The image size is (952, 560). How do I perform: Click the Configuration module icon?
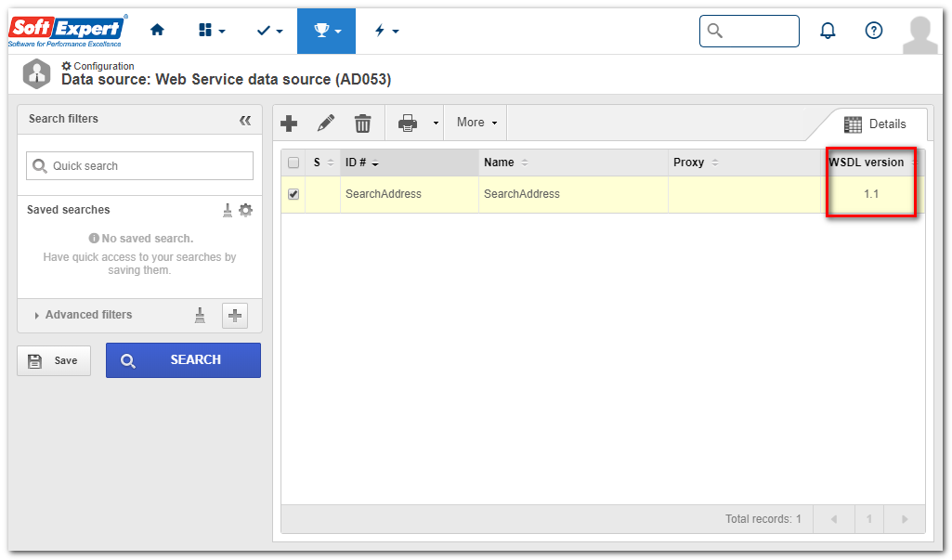click(x=36, y=74)
